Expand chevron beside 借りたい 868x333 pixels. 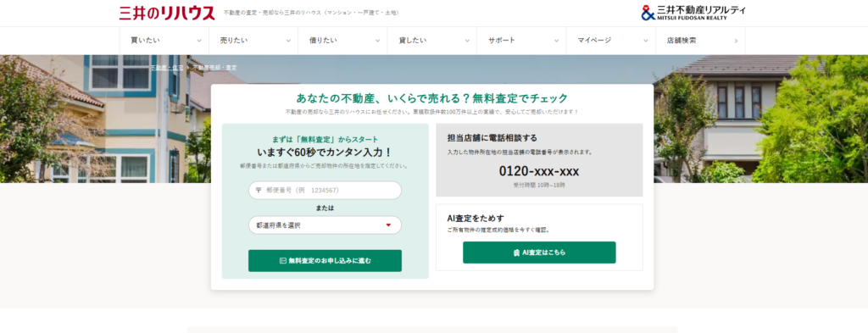(x=377, y=41)
